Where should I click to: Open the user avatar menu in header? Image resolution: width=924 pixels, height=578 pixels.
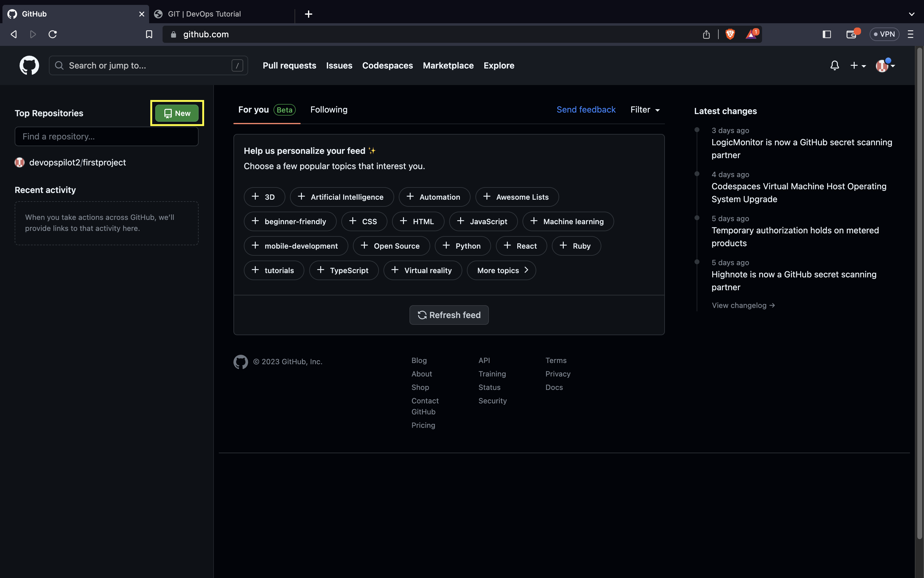pos(885,65)
